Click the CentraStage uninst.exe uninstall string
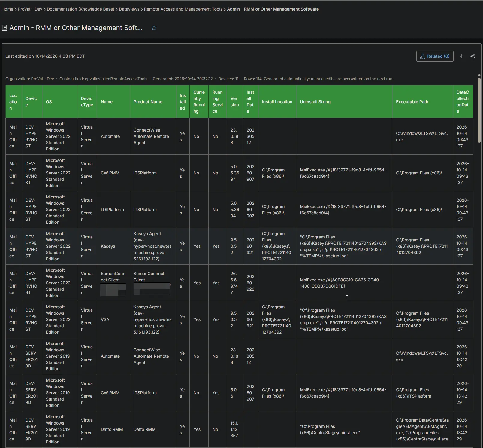Image resolution: width=483 pixels, height=448 pixels. (x=344, y=429)
